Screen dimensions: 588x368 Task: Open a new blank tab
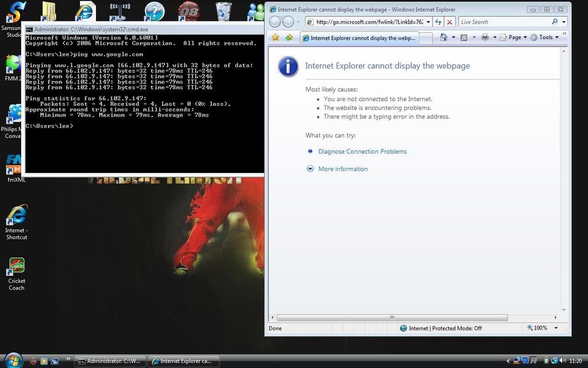pyautogui.click(x=425, y=38)
